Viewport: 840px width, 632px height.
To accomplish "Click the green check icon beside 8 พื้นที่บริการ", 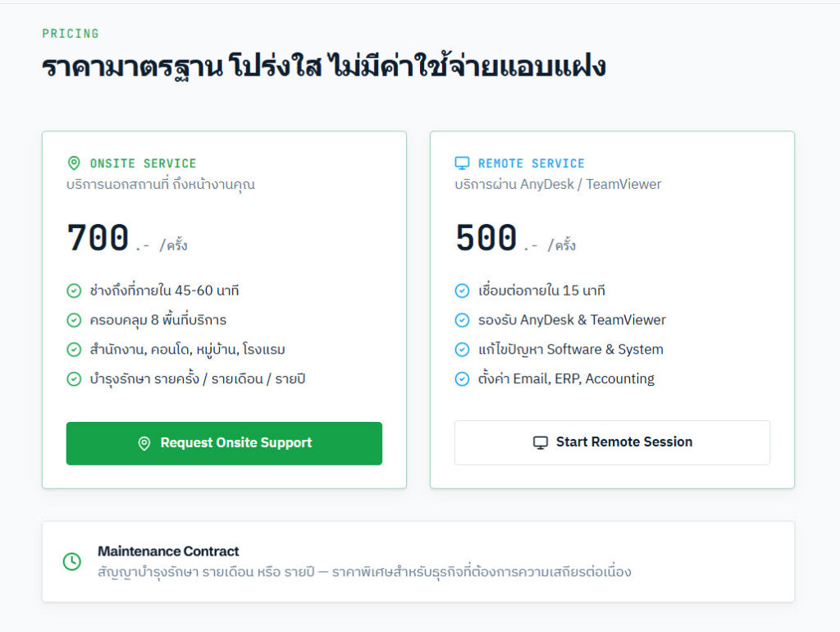I will pyautogui.click(x=74, y=320).
